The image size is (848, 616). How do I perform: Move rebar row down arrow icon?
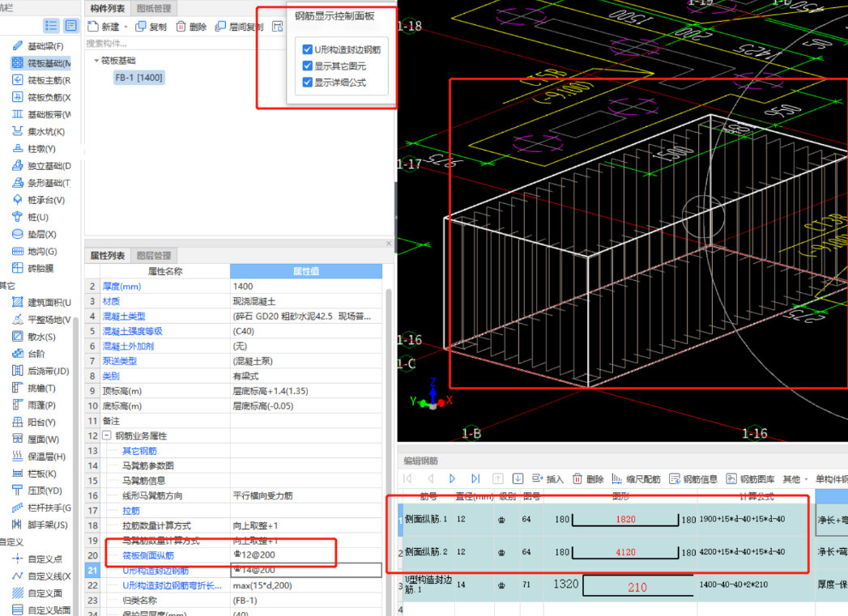click(x=518, y=478)
